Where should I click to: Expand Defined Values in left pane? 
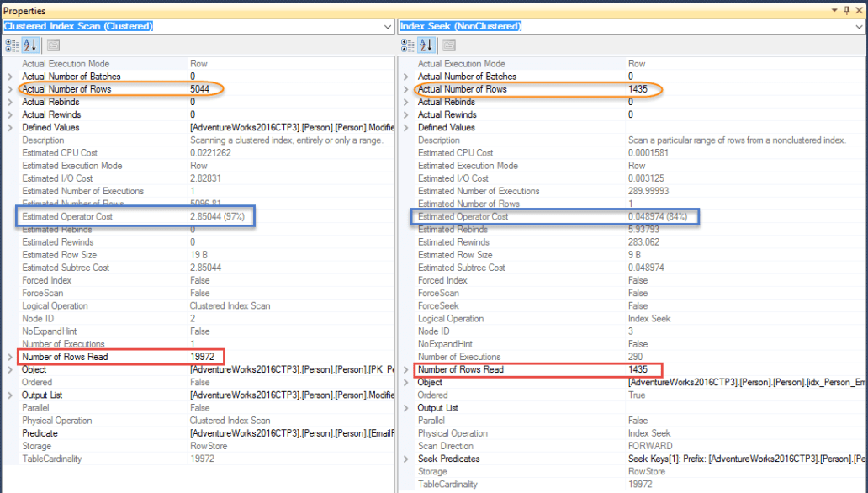pos(10,128)
